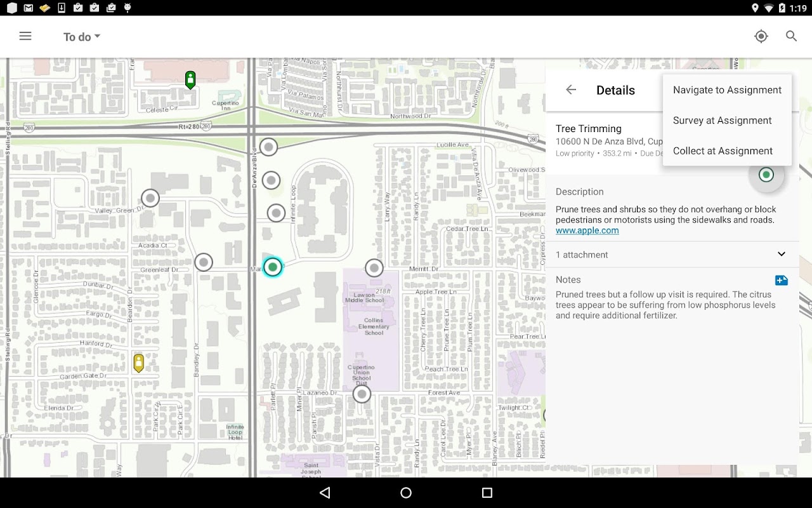Expand the 1 attachment section
This screenshot has height=508, width=812.
click(672, 254)
